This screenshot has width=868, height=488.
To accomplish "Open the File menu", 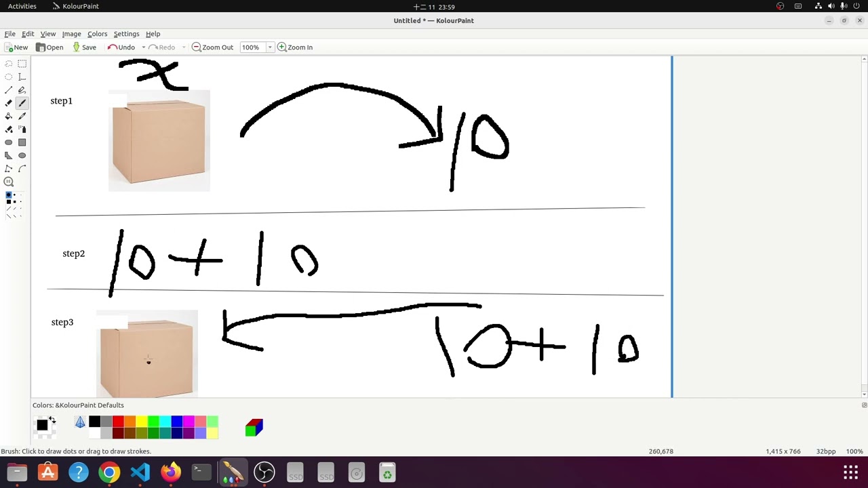I will pos(10,34).
